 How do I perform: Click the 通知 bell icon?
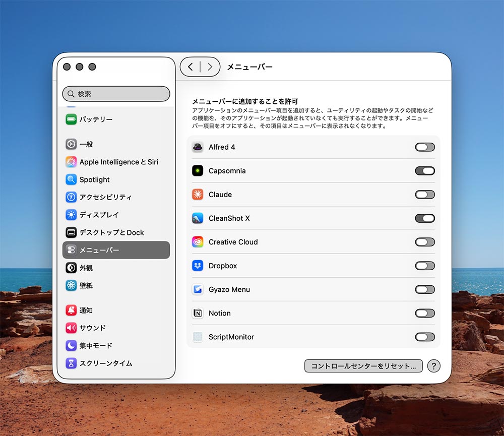[x=71, y=310]
